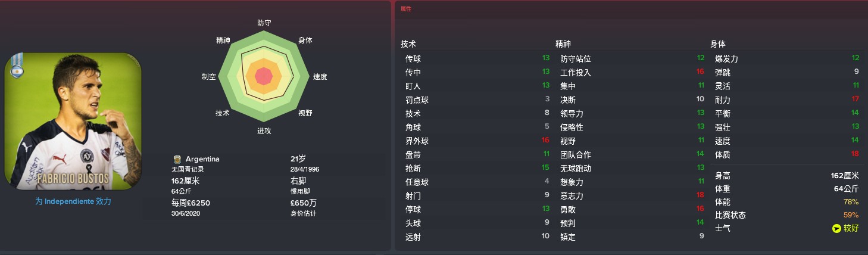Click the 每周£6250 wage entry

pyautogui.click(x=191, y=203)
